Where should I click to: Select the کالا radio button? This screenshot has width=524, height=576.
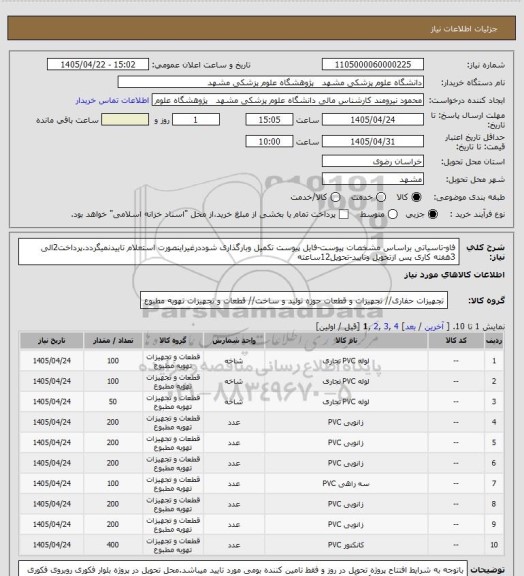pos(416,197)
